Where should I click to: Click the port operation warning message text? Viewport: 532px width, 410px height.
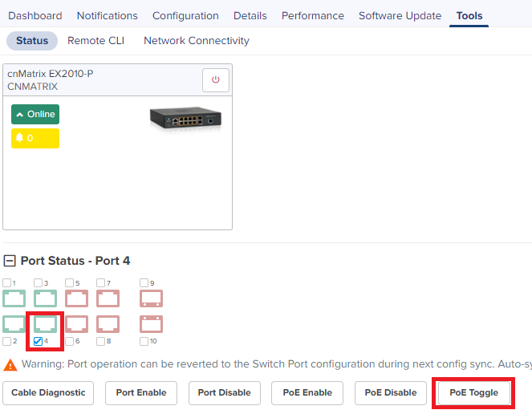click(277, 364)
